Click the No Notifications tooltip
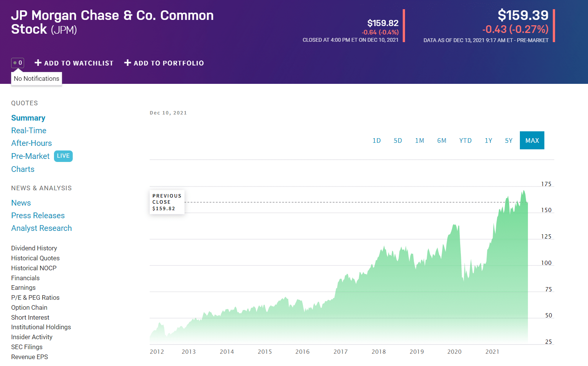The width and height of the screenshot is (588, 366). 36,78
